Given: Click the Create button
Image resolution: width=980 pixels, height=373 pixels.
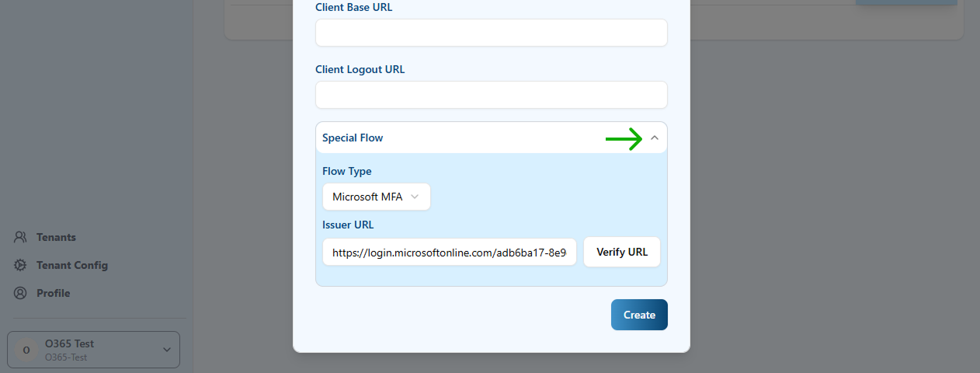Looking at the screenshot, I should [x=639, y=315].
